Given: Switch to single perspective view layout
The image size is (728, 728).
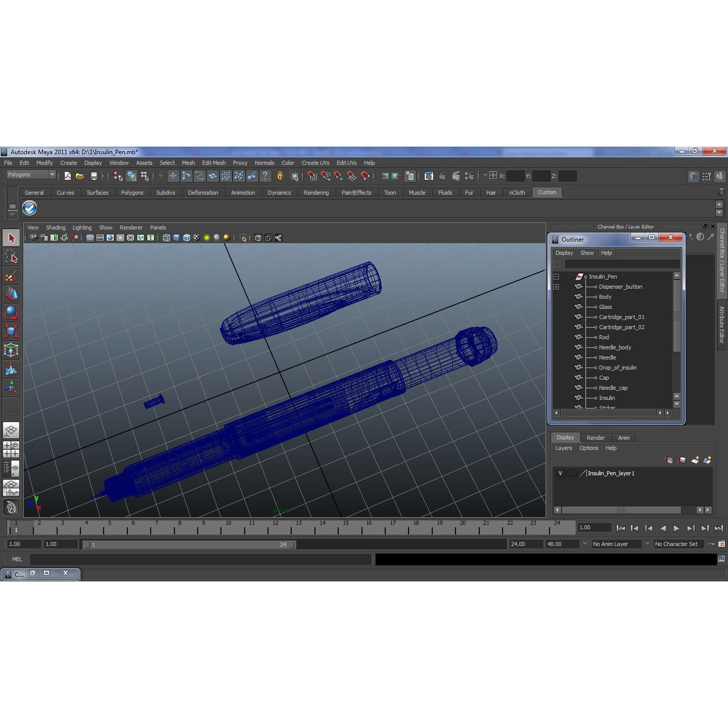Looking at the screenshot, I should pos(11,430).
